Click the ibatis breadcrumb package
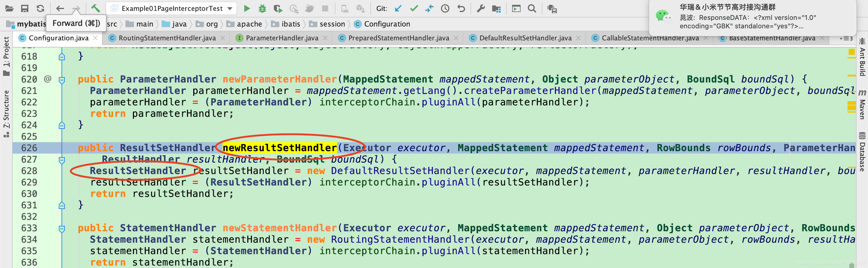 (x=286, y=24)
